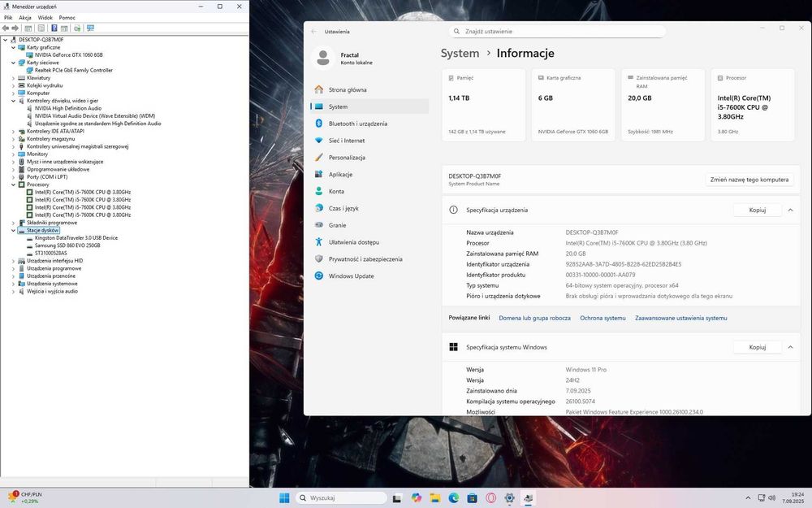
Task: Open Domena lub grupa robocza link
Action: pyautogui.click(x=534, y=319)
